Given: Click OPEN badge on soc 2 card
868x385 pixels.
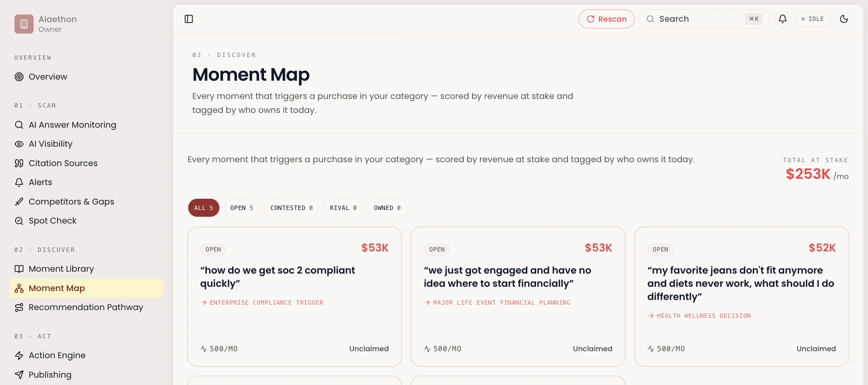Looking at the screenshot, I should tap(214, 250).
